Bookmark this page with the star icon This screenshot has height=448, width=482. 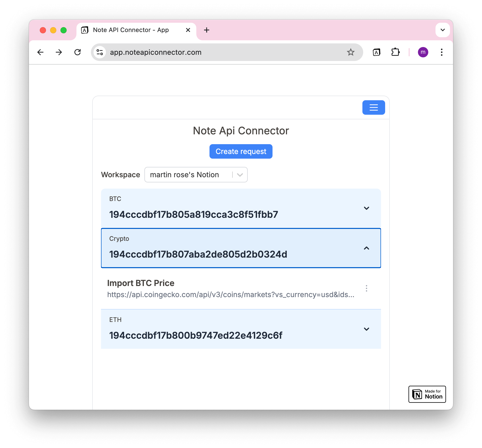click(x=351, y=52)
